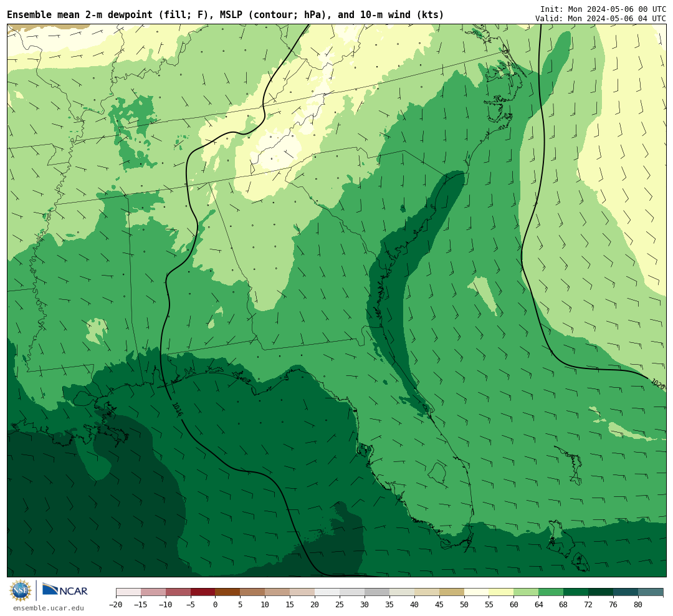Click the pale yellow swatch between 50 and 55
673x616 pixels.
tap(477, 592)
